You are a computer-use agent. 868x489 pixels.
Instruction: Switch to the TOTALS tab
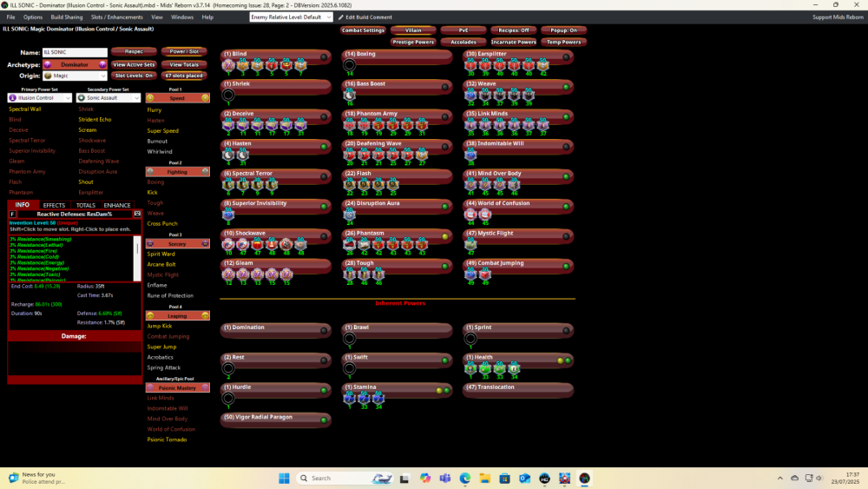85,205
